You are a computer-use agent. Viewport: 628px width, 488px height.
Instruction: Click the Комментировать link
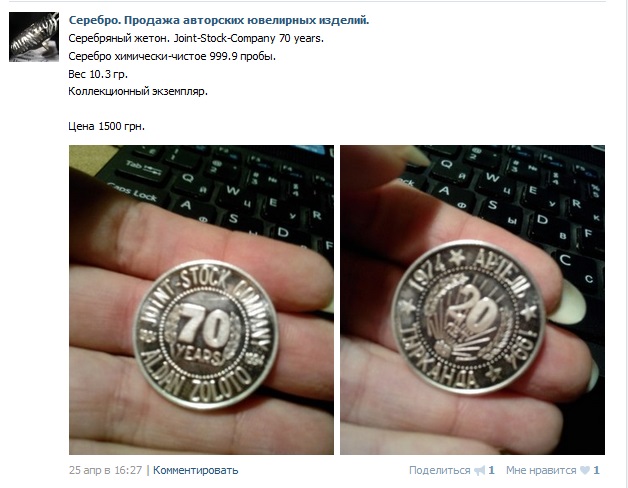click(195, 470)
